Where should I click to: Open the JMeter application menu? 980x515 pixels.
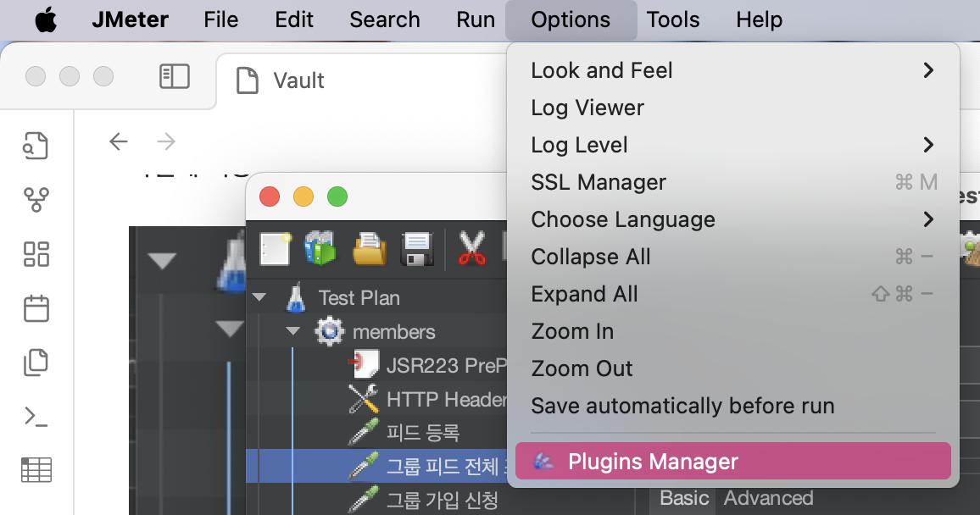coord(130,20)
